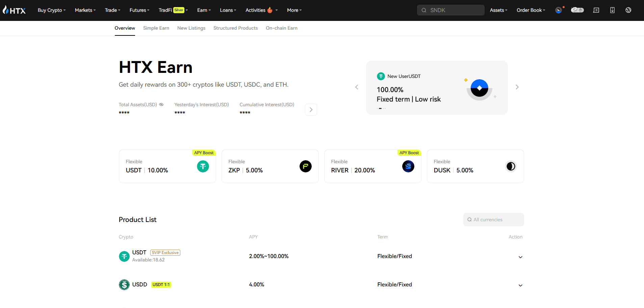
Task: Click the USDD coin icon in Product List
Action: click(x=124, y=285)
